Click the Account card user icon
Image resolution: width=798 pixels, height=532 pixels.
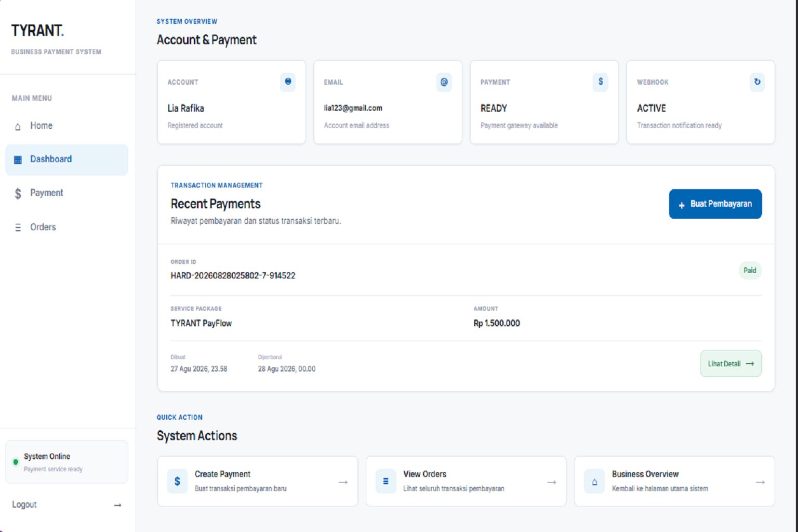(288, 82)
